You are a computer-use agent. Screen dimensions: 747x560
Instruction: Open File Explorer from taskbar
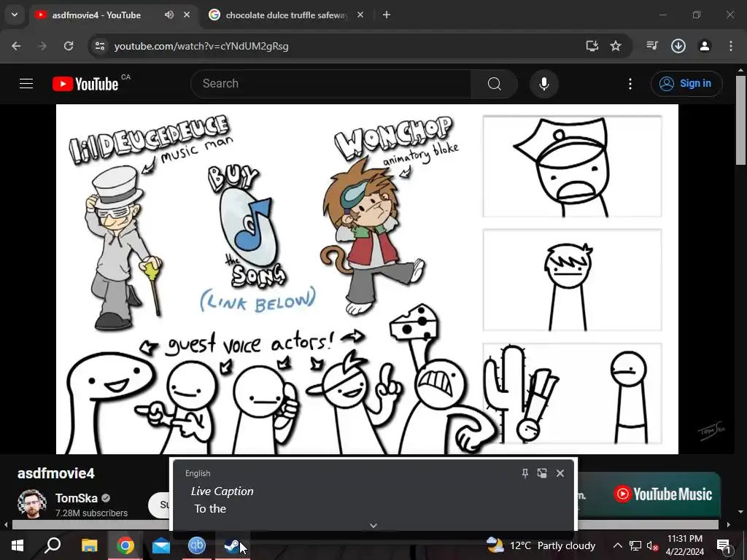pyautogui.click(x=89, y=545)
